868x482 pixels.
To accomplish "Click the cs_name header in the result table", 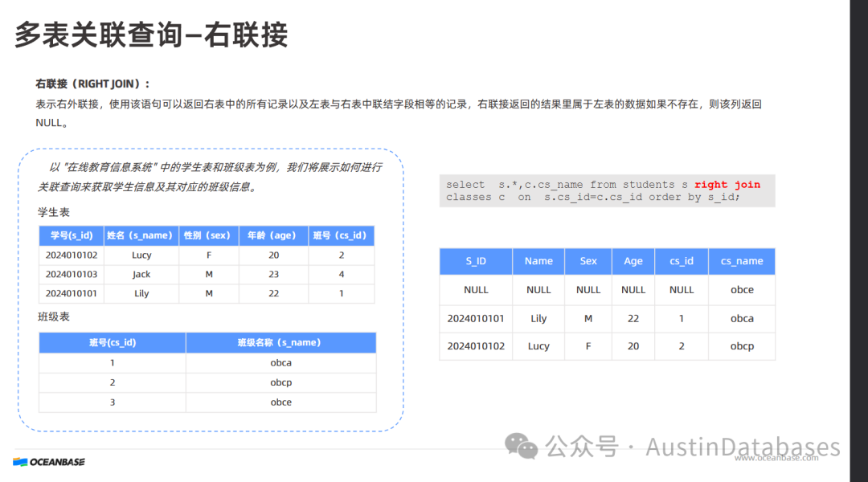I will point(742,261).
